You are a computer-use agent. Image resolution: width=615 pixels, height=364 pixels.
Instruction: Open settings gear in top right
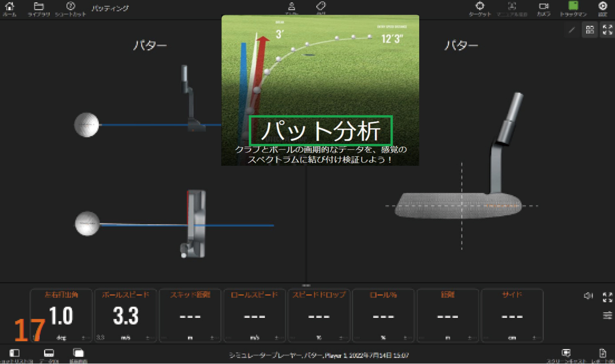(602, 7)
